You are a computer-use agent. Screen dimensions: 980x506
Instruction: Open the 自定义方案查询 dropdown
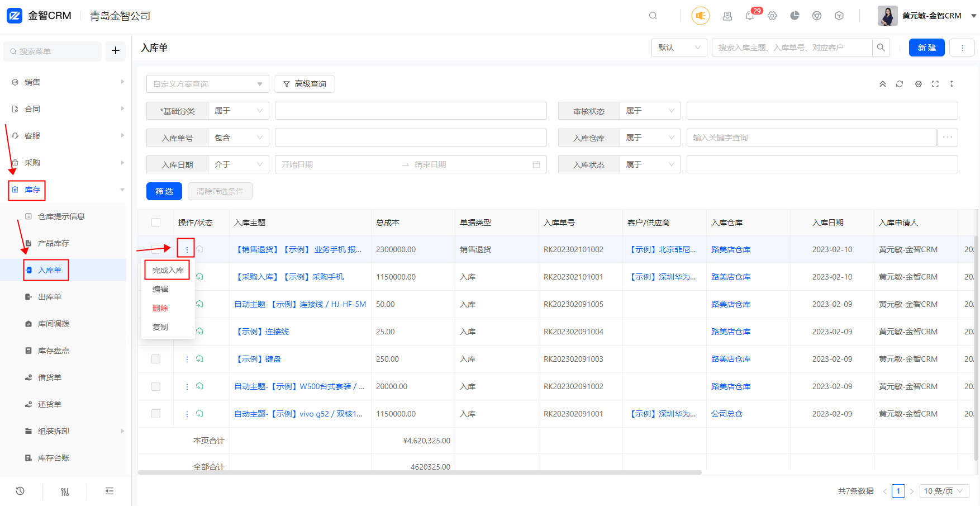[x=208, y=84]
